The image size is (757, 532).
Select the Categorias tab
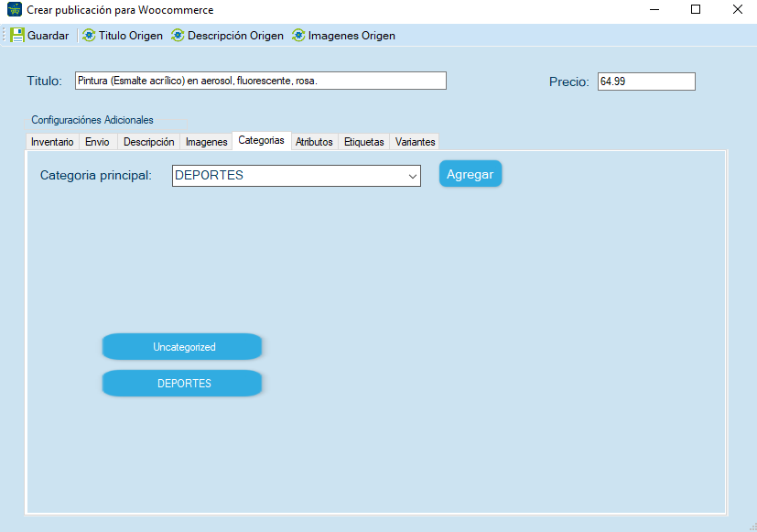coord(261,140)
